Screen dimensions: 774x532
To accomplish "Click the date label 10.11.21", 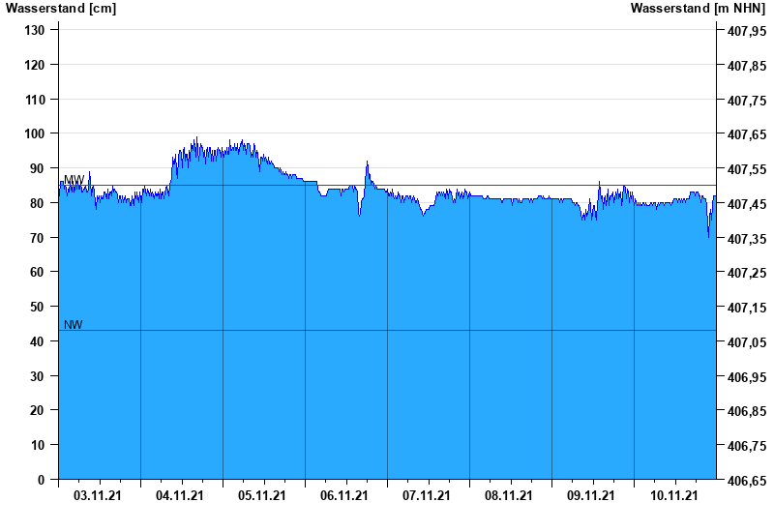I will [673, 495].
